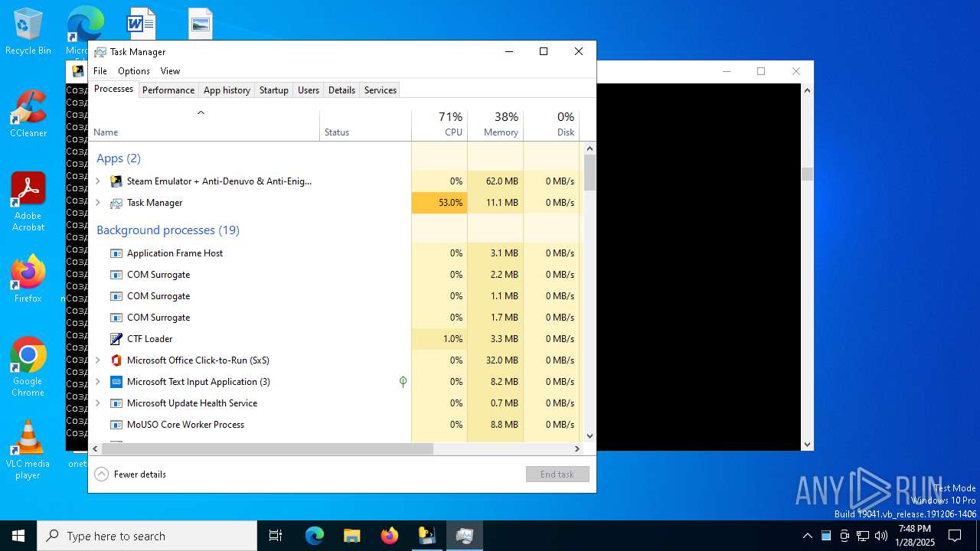Sort processes by Memory column header
This screenshot has height=551, width=980.
pos(495,124)
